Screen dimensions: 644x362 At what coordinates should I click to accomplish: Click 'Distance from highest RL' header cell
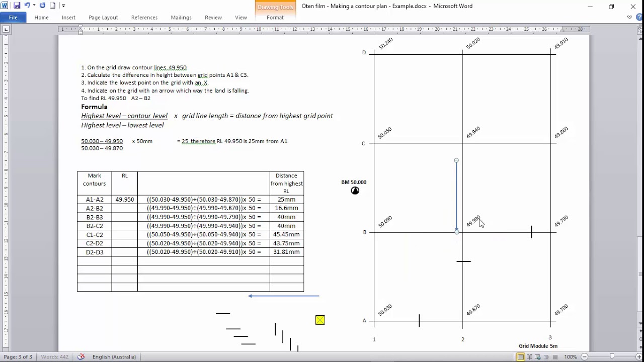click(286, 184)
